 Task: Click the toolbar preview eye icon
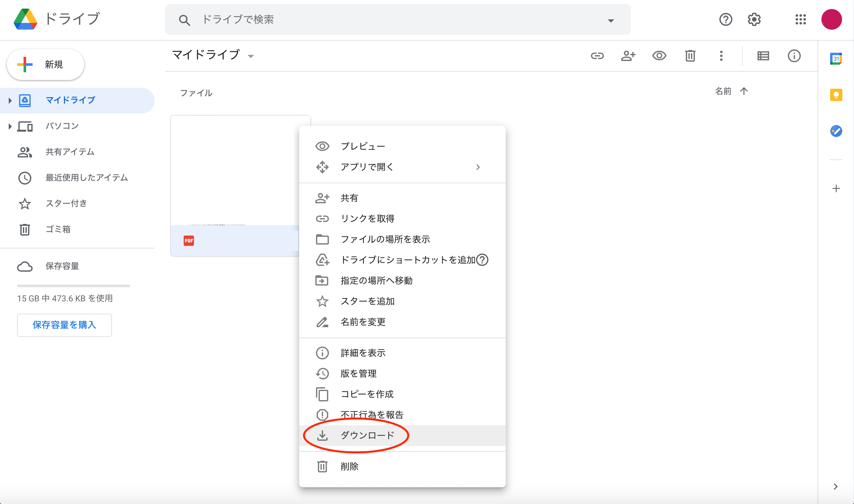click(659, 56)
